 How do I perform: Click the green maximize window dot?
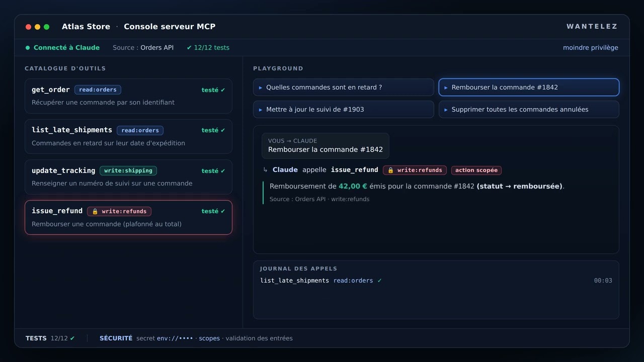(46, 27)
